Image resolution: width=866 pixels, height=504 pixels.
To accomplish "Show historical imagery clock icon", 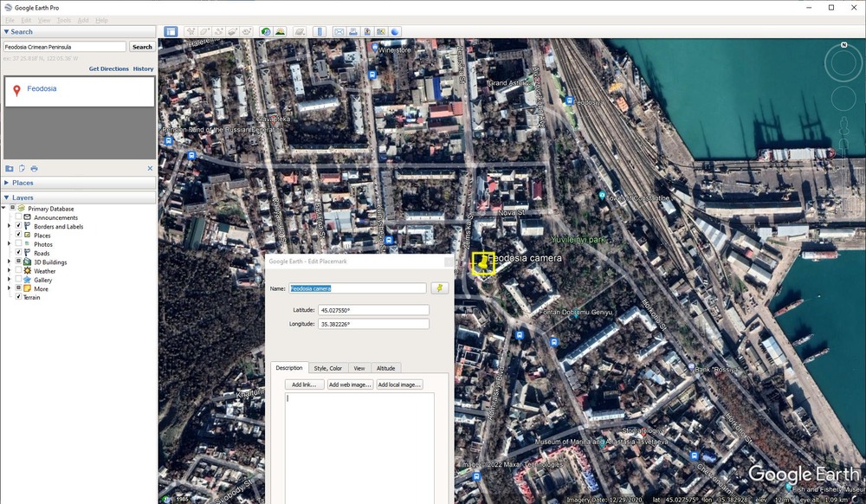I will click(266, 31).
